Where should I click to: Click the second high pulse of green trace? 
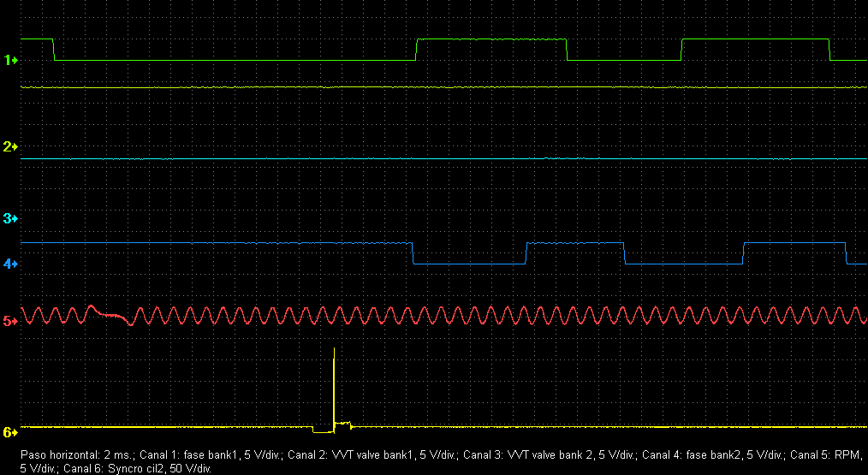[755, 39]
